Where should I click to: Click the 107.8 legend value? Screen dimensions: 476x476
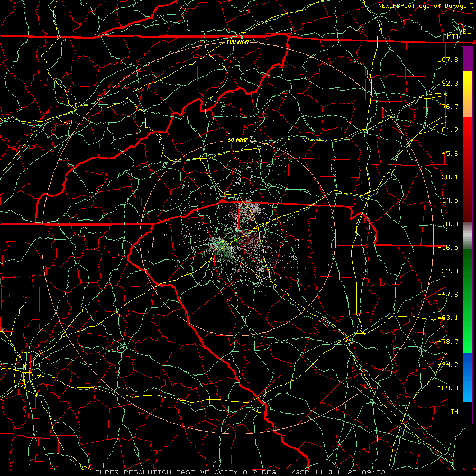point(448,59)
